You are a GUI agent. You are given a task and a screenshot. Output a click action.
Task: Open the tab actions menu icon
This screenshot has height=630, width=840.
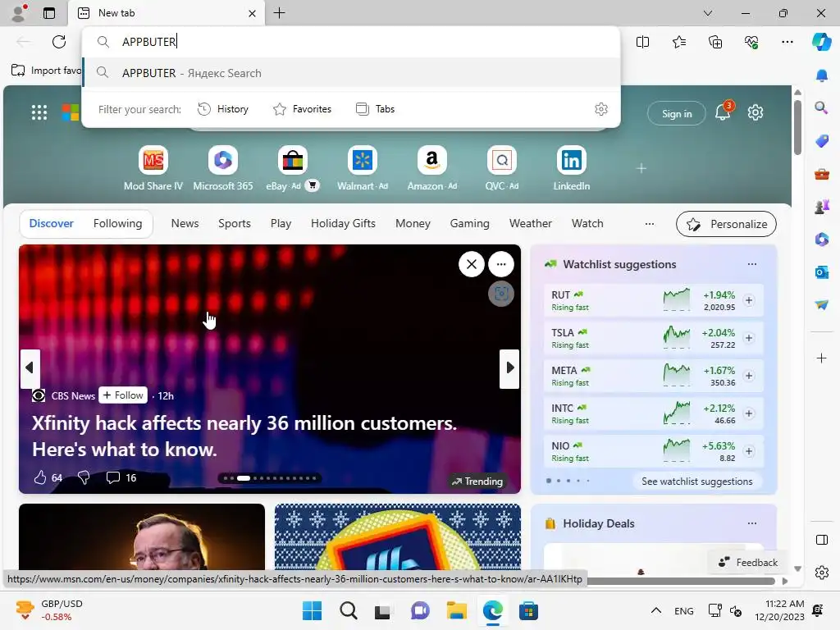click(x=49, y=13)
